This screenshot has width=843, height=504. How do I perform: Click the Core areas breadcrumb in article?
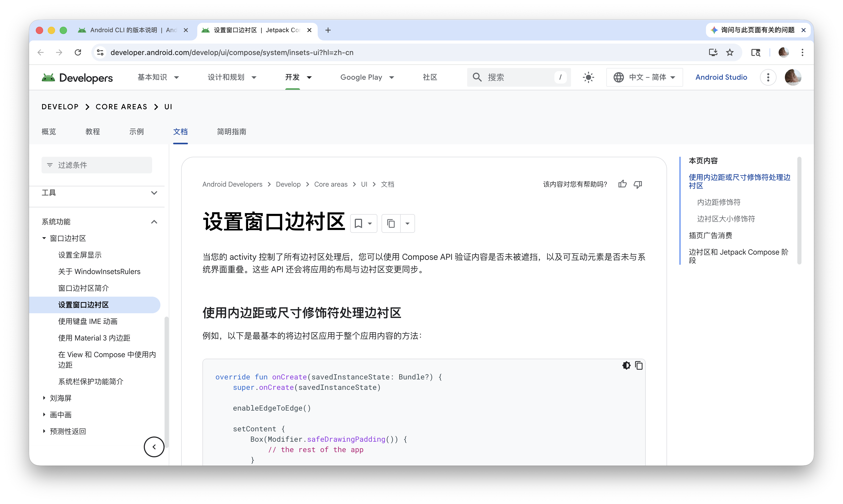click(x=330, y=184)
